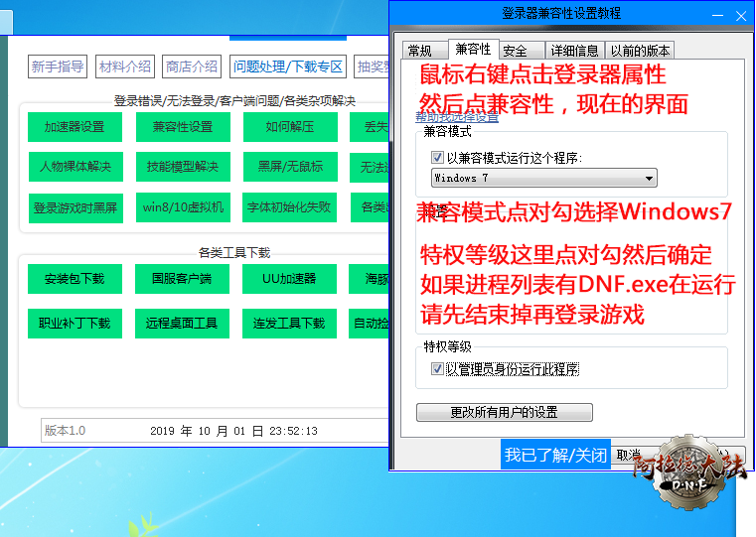The height and width of the screenshot is (537, 756).
Task: Switch to 以前的版本 tab
Action: [x=640, y=51]
